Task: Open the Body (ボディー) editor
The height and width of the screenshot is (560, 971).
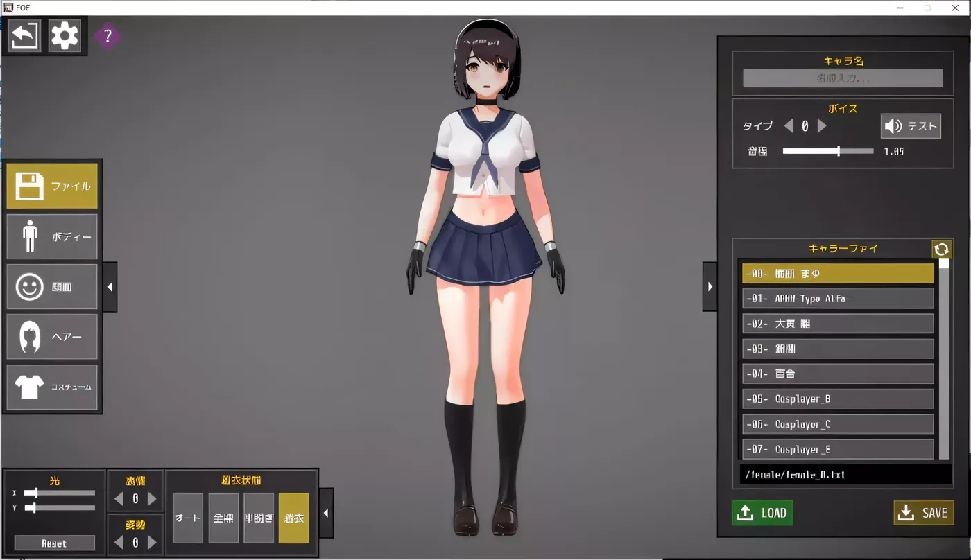Action: click(x=52, y=236)
